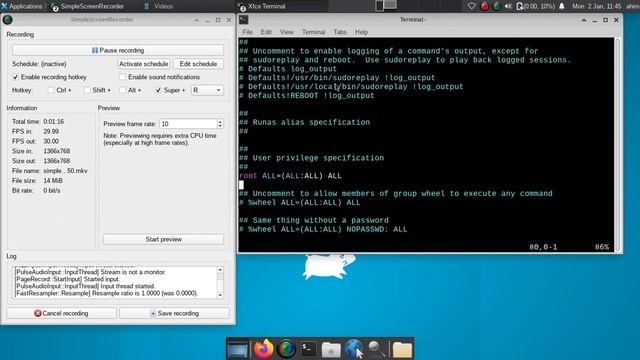Click the "# Defaults!REBOOT !log_output" line
The width and height of the screenshot is (640, 360).
click(307, 96)
